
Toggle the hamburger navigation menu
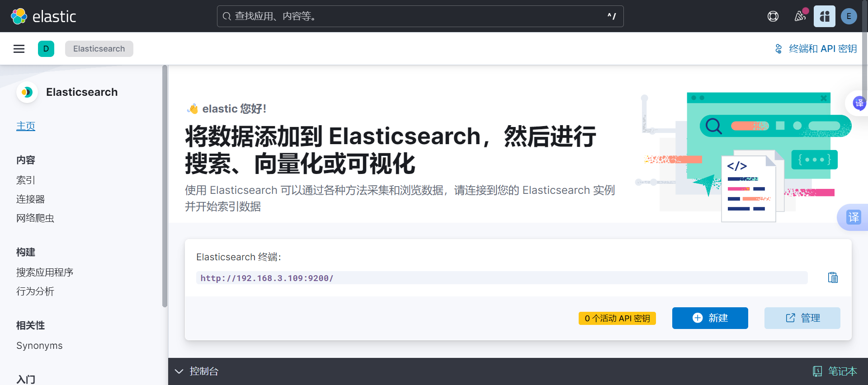19,49
